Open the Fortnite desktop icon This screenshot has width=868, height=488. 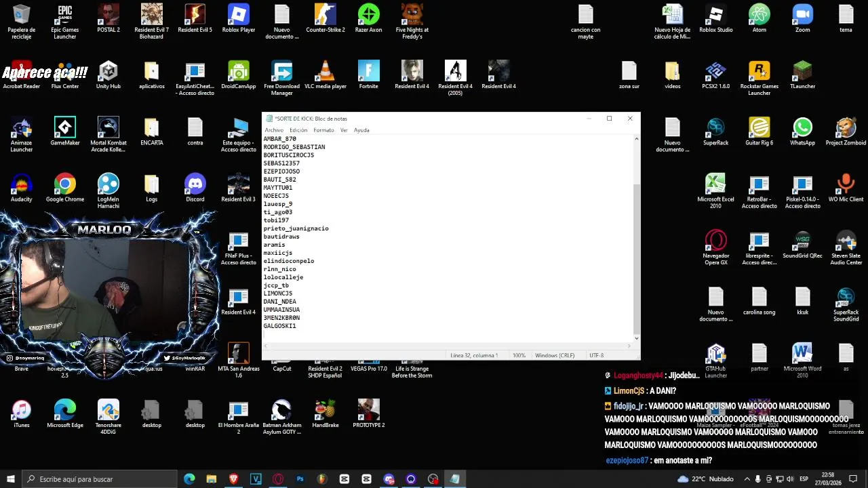pyautogui.click(x=369, y=75)
